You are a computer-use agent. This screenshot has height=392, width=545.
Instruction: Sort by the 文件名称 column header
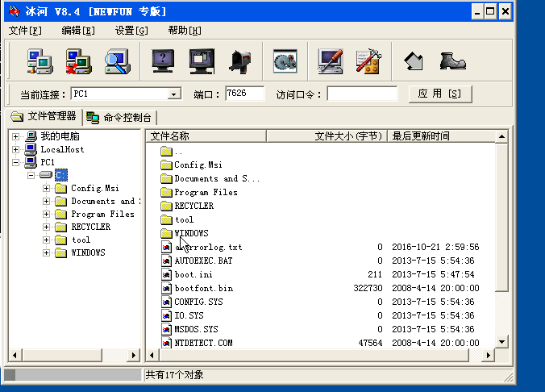pyautogui.click(x=206, y=136)
